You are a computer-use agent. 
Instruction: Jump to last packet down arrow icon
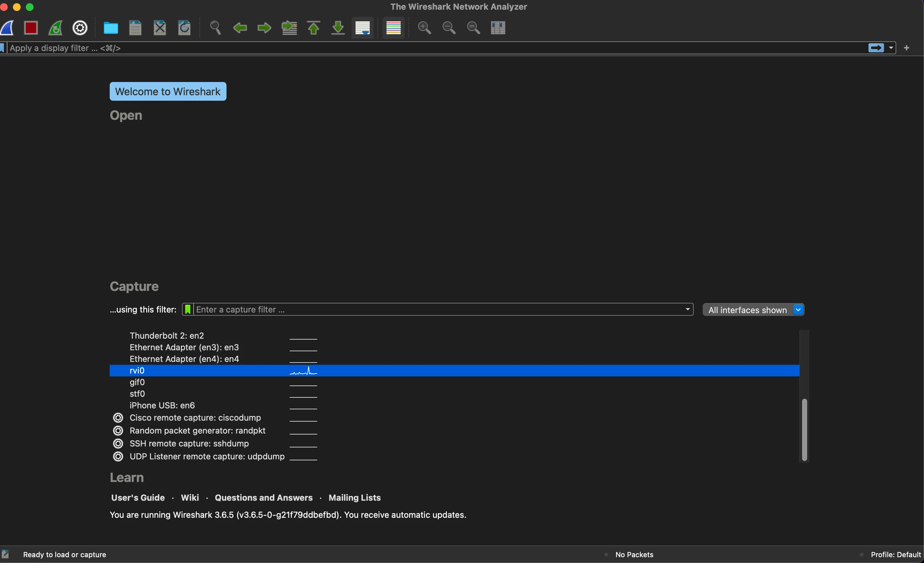point(338,28)
